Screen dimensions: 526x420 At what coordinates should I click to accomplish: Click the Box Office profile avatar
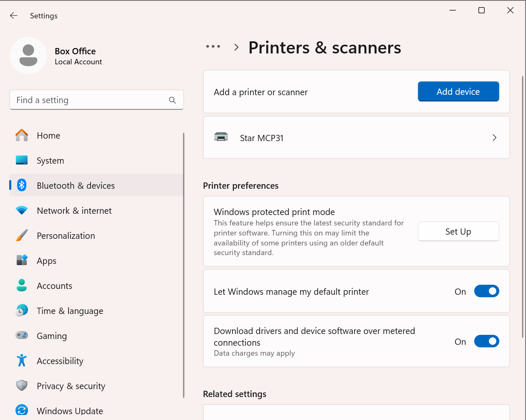(28, 56)
